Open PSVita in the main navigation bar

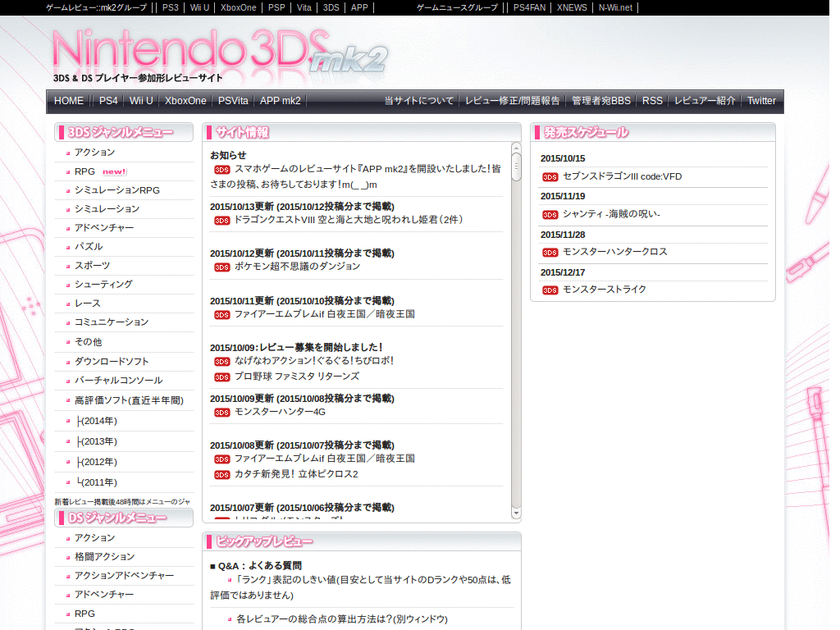[233, 101]
